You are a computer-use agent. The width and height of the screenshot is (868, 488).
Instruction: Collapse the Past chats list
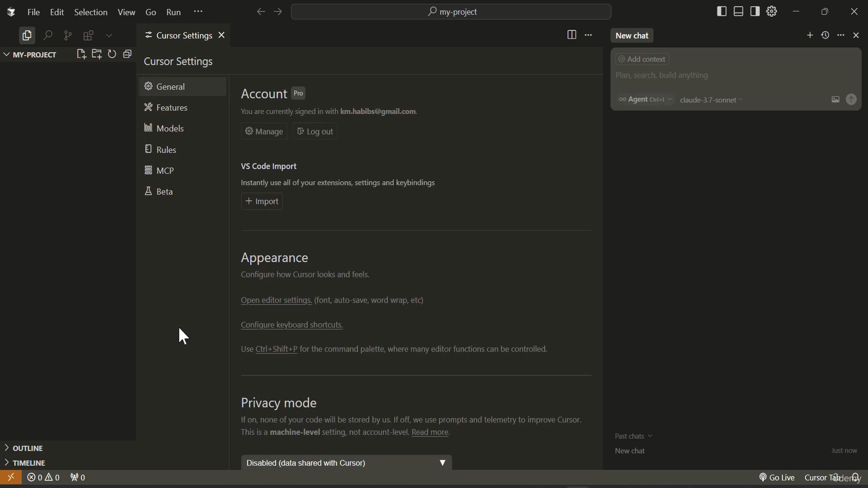tap(634, 436)
